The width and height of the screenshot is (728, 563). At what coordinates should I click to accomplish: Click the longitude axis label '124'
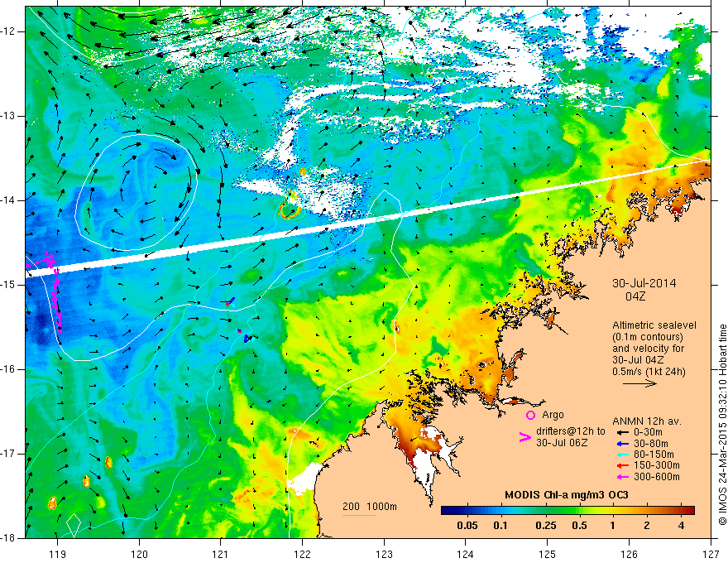pos(466,554)
